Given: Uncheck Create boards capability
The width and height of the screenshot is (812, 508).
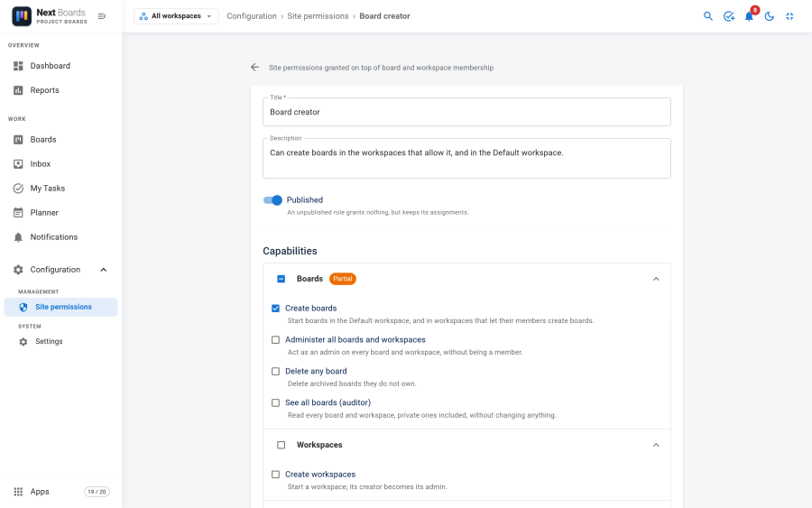Looking at the screenshot, I should click(x=275, y=308).
